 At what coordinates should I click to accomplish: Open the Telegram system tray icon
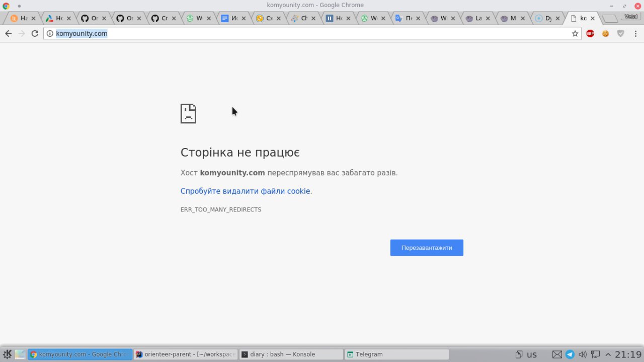pyautogui.click(x=570, y=354)
